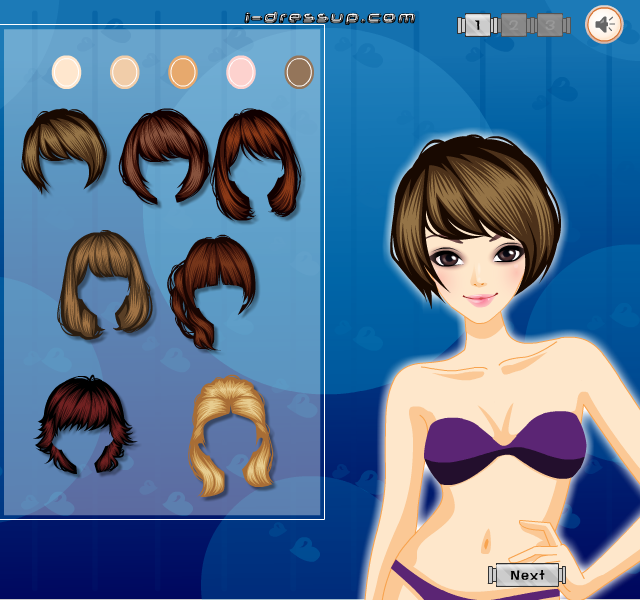The height and width of the screenshot is (600, 640).
Task: Apply the auburn side ponytail with blunt bangs
Action: [211, 292]
